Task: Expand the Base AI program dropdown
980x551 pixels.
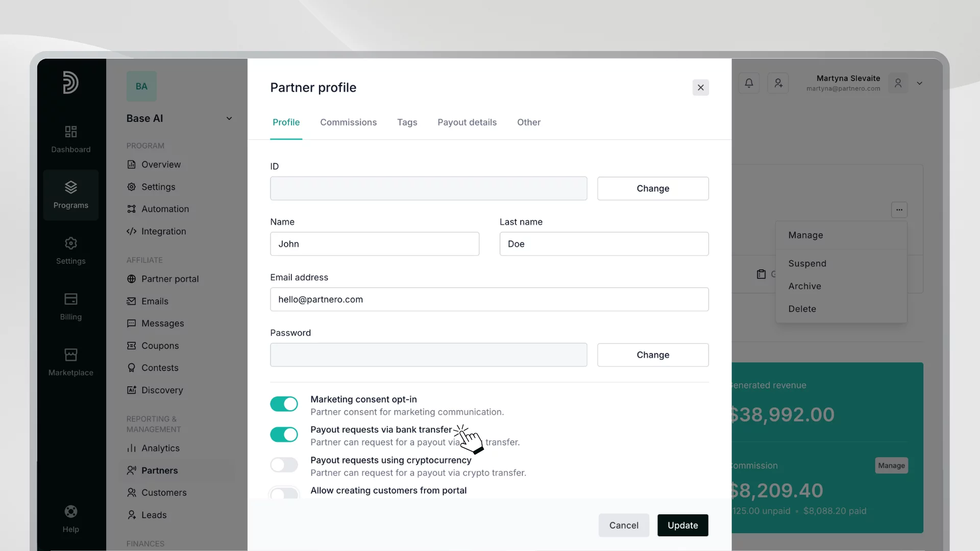Action: point(229,118)
